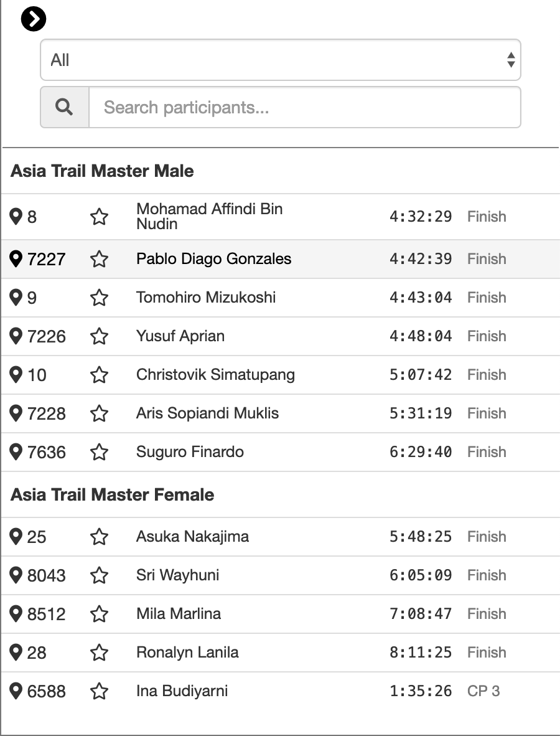This screenshot has width=560, height=736.
Task: Show bib 8512 on the map
Action: [16, 613]
